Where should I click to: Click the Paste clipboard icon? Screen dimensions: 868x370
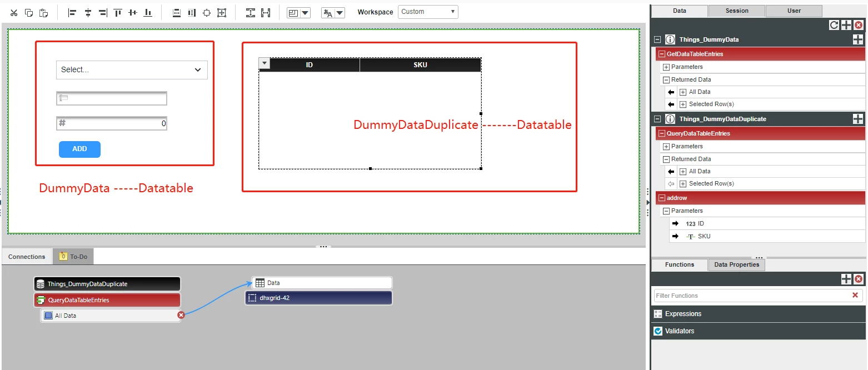click(x=43, y=12)
